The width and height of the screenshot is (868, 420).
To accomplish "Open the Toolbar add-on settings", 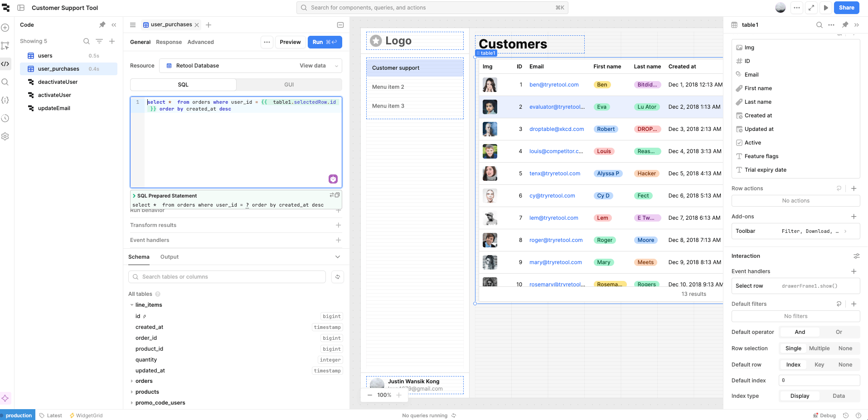I will tap(796, 231).
